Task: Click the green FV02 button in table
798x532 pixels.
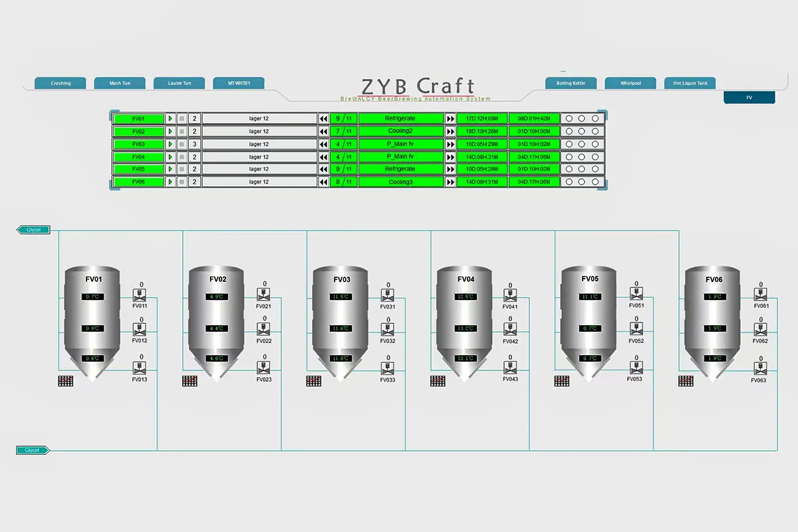Action: click(138, 131)
